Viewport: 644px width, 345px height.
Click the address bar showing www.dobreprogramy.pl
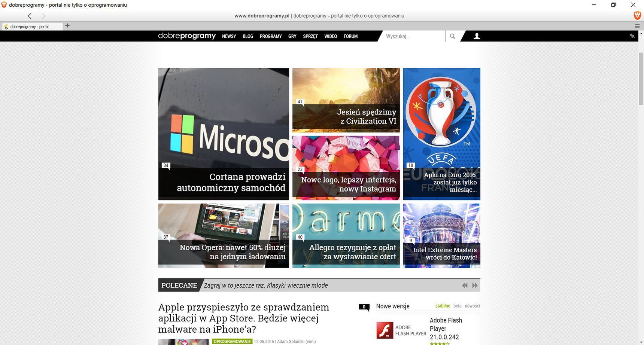(x=319, y=16)
